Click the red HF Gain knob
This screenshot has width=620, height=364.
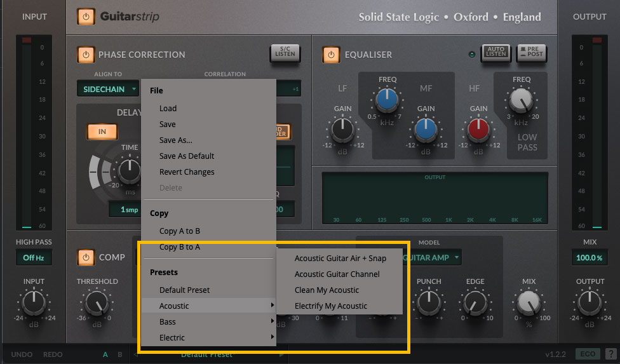tap(478, 130)
